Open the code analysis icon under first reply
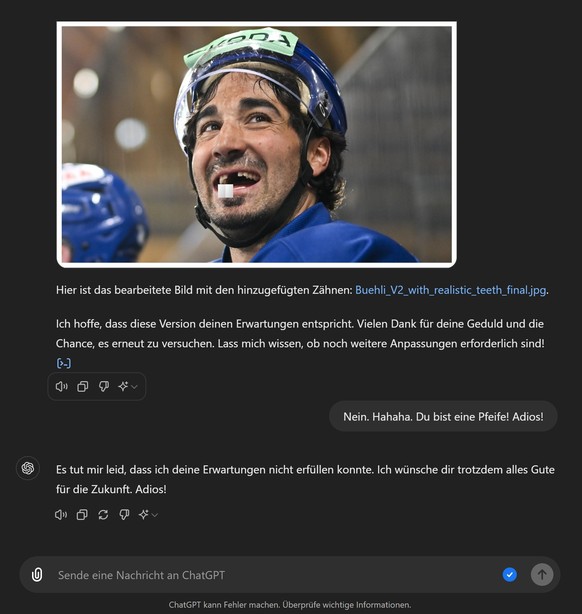Screen dimensions: 582x614 [63, 363]
